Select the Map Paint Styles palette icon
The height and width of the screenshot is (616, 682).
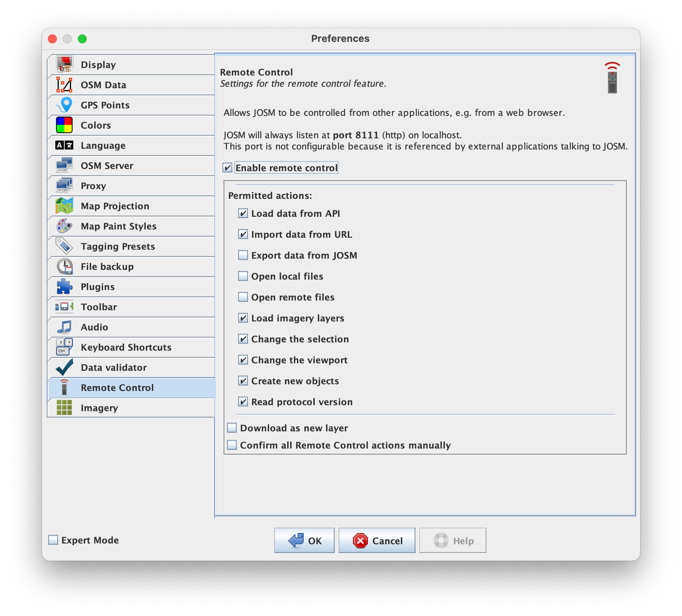[x=64, y=226]
